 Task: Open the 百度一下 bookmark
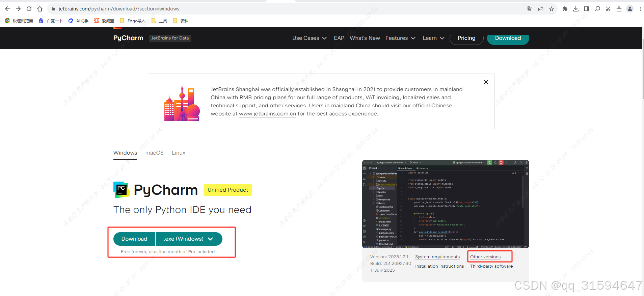(x=51, y=21)
